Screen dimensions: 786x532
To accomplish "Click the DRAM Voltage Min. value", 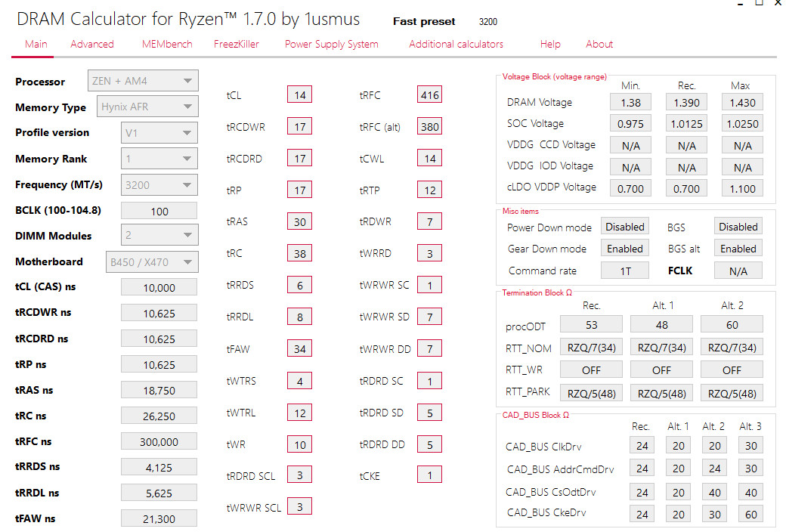I will click(x=630, y=102).
